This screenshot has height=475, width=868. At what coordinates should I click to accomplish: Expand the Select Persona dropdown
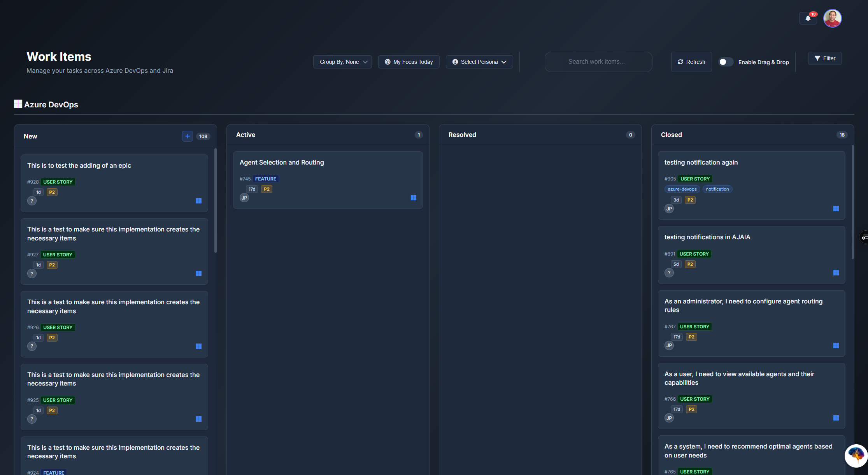[479, 61]
